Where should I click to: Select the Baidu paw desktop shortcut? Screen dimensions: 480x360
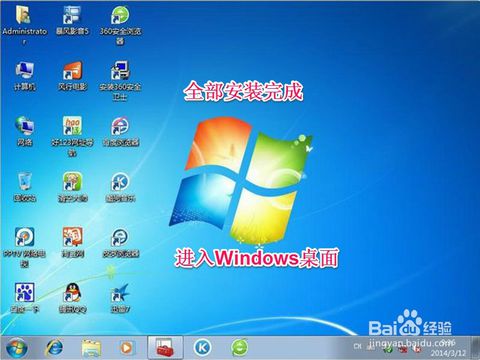pos(25,298)
